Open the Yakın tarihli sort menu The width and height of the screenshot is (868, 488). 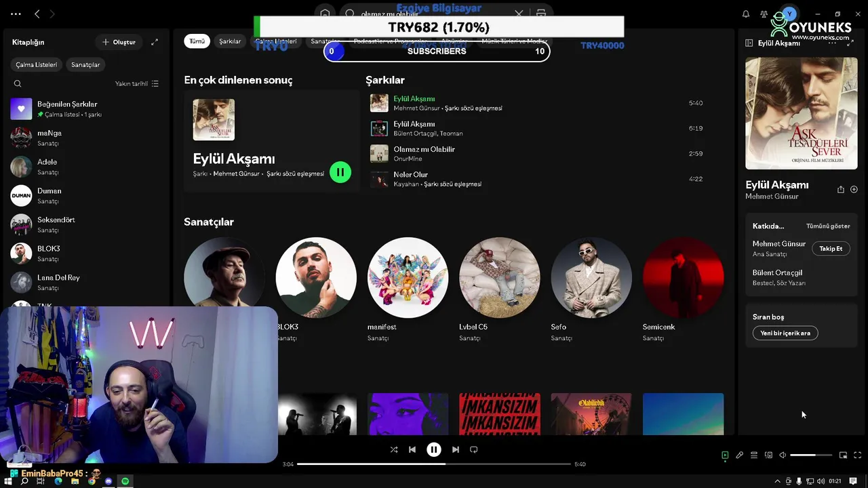tap(137, 83)
